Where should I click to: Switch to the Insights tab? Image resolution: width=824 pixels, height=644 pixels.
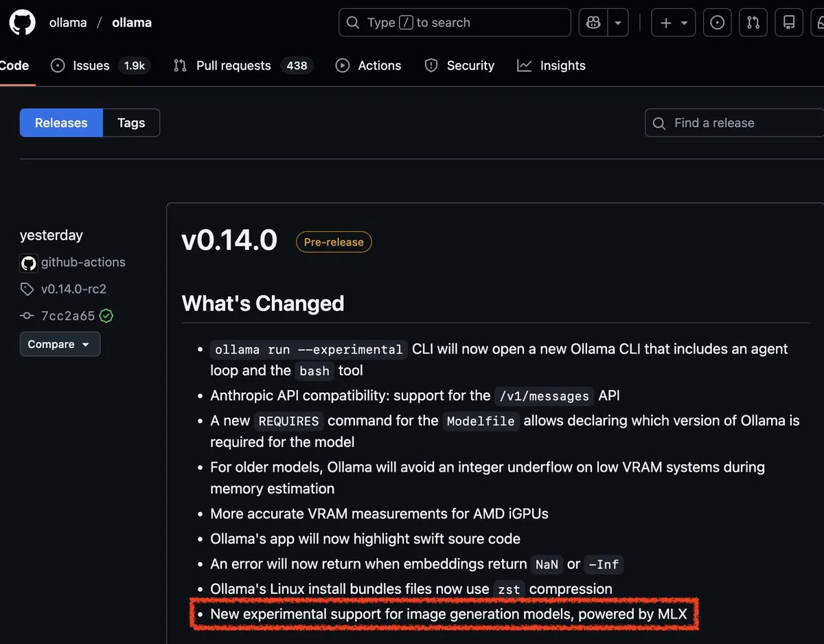tap(551, 66)
